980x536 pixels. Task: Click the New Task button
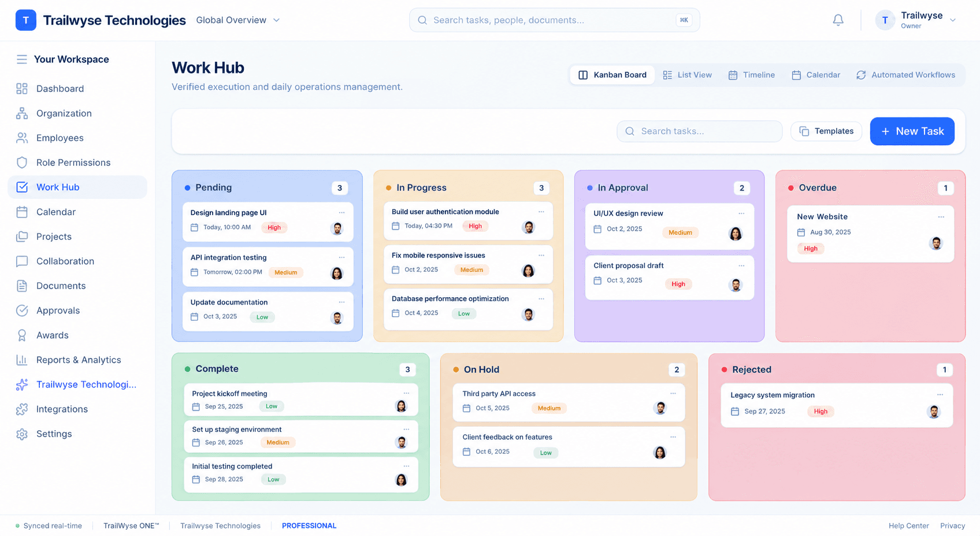point(912,131)
